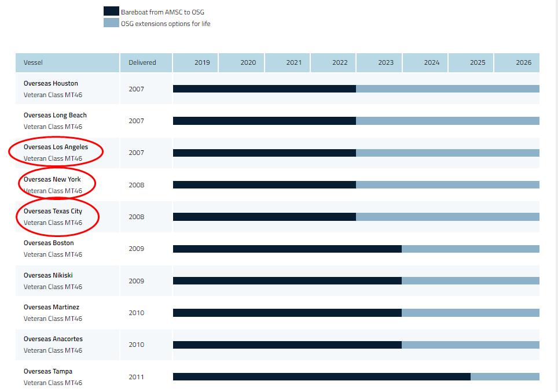The width and height of the screenshot is (558, 392).
Task: Click "Veteran Class MT46" under Overseas Nikiski
Action: click(53, 287)
